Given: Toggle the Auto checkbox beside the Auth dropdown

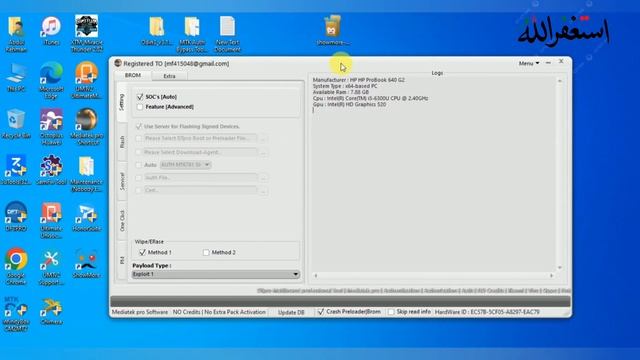Looking at the screenshot, I should coord(139,165).
